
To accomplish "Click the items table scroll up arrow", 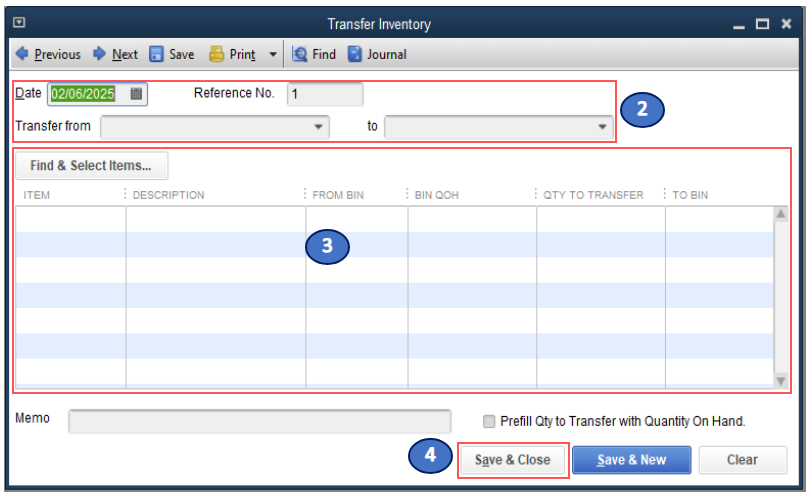I will point(780,213).
